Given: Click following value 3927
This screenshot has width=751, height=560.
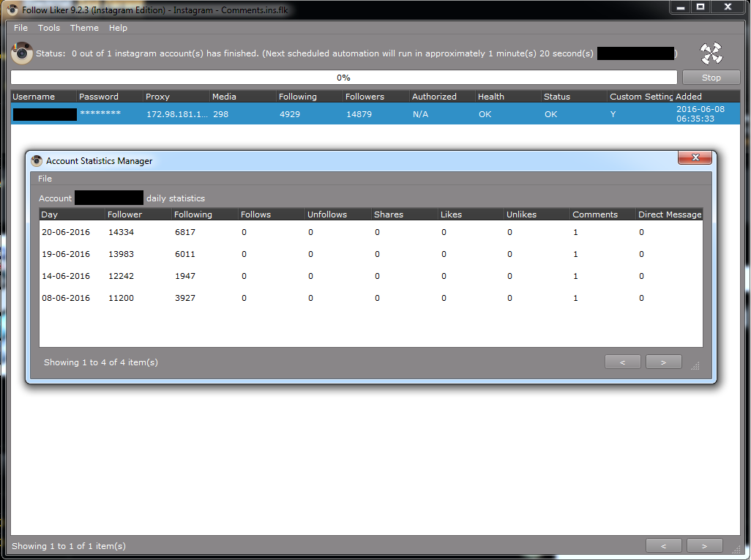Looking at the screenshot, I should (x=185, y=298).
